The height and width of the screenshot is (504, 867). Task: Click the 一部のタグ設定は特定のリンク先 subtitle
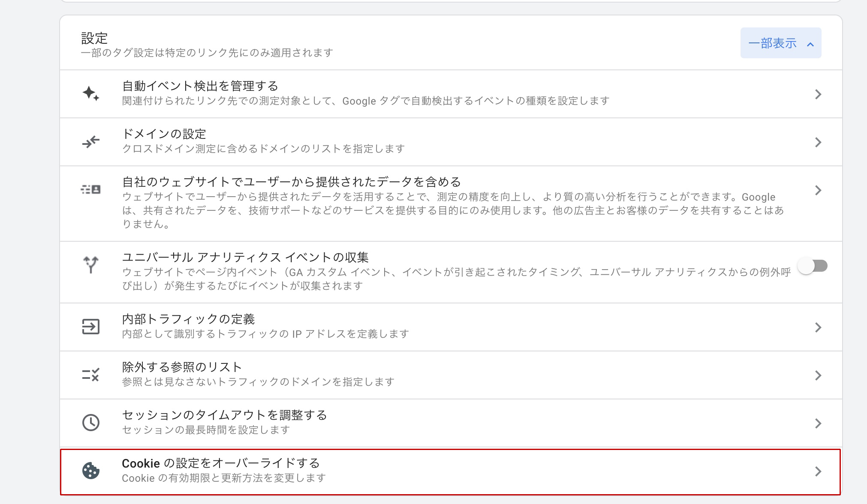click(x=207, y=53)
